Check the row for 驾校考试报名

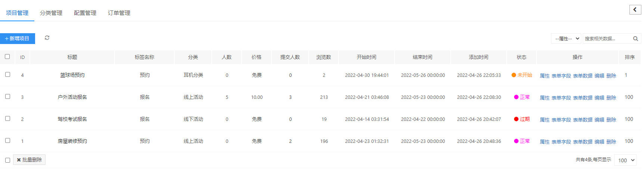point(7,119)
